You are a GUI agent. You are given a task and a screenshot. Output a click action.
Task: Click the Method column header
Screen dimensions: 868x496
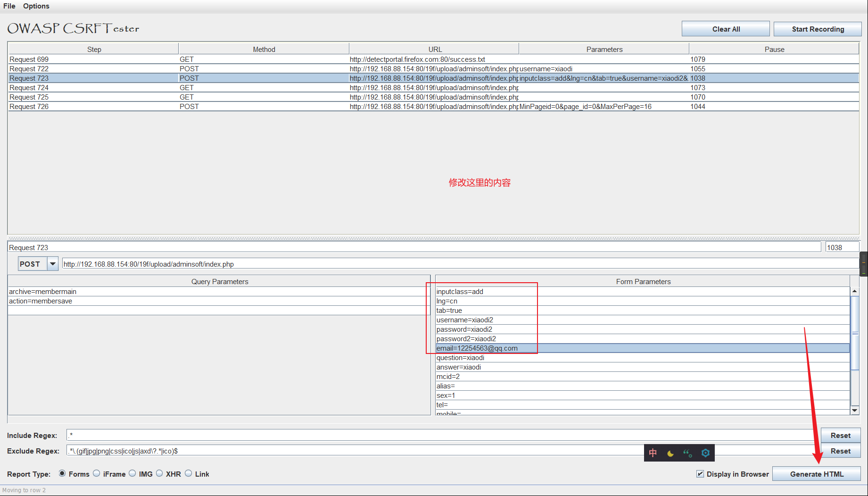264,49
